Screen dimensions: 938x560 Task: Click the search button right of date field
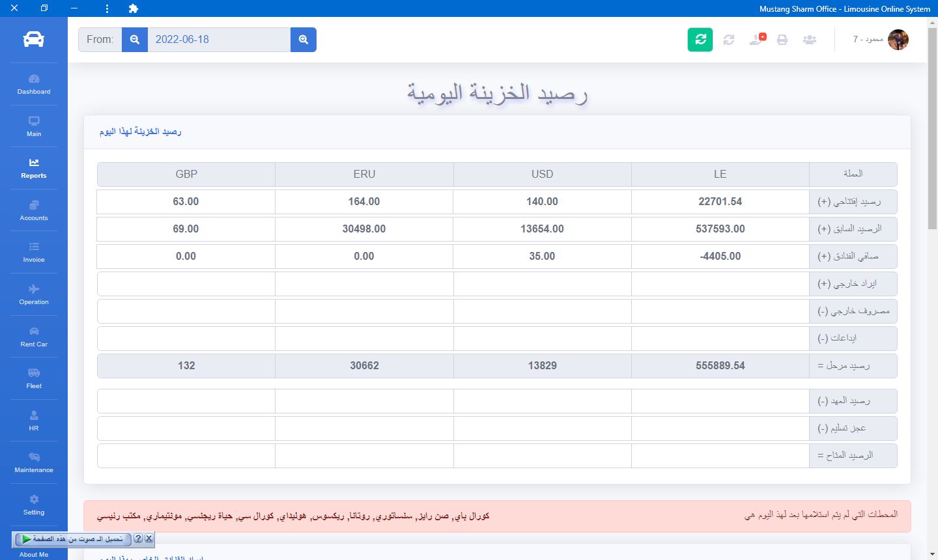click(x=304, y=40)
